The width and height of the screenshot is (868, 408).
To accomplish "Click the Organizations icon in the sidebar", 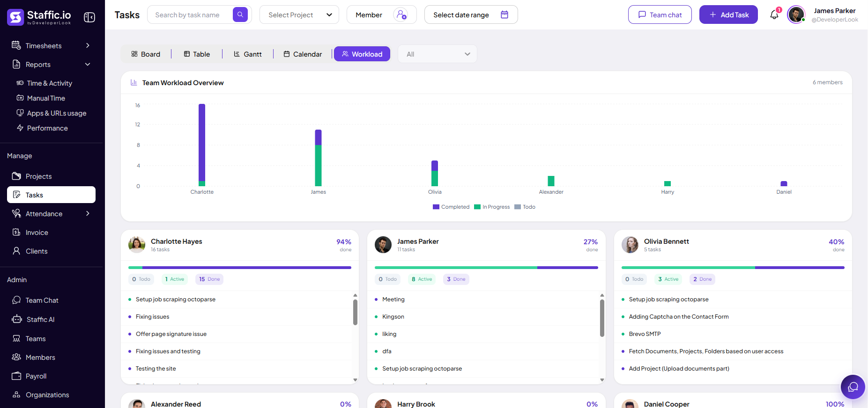I will point(16,394).
